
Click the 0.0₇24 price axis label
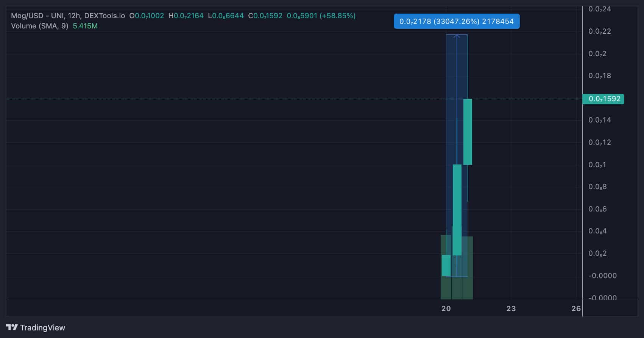pyautogui.click(x=599, y=9)
